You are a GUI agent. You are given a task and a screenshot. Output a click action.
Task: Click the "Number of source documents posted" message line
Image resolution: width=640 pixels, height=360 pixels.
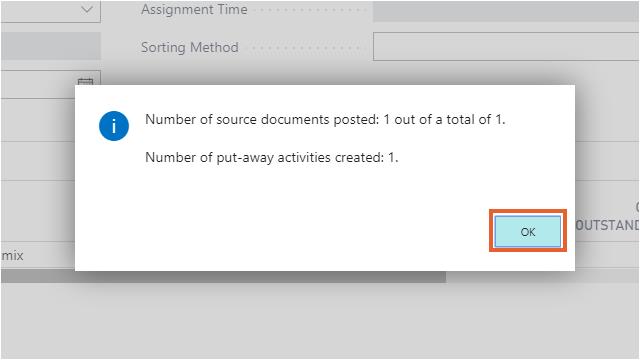[x=325, y=119]
